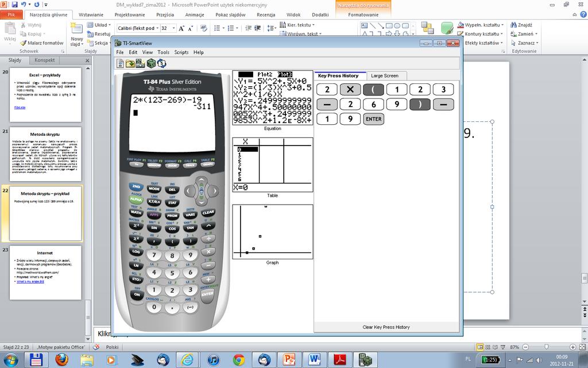
Task: Click the GRAPH key below the calculator screen
Action: (207, 164)
